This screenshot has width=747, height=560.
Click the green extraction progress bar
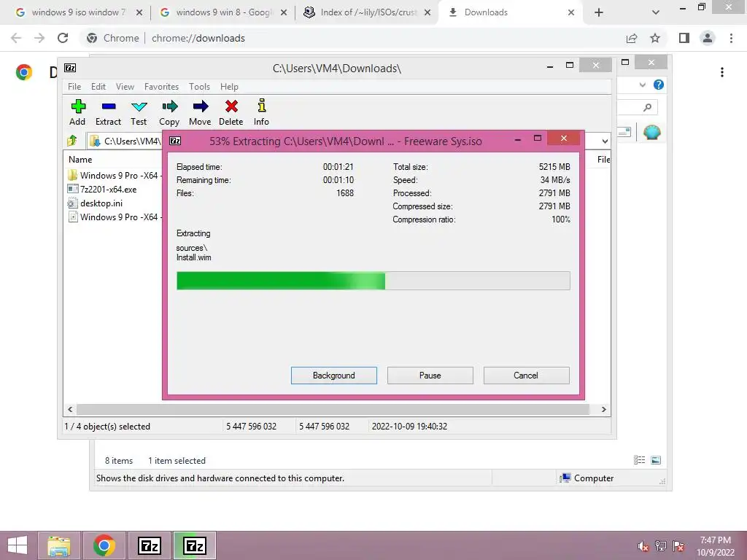pos(373,281)
